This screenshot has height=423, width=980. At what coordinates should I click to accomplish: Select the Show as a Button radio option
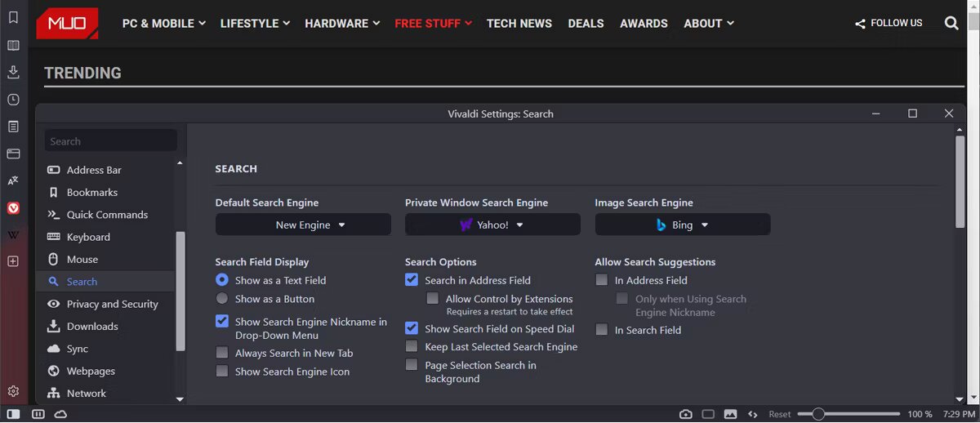pyautogui.click(x=222, y=299)
